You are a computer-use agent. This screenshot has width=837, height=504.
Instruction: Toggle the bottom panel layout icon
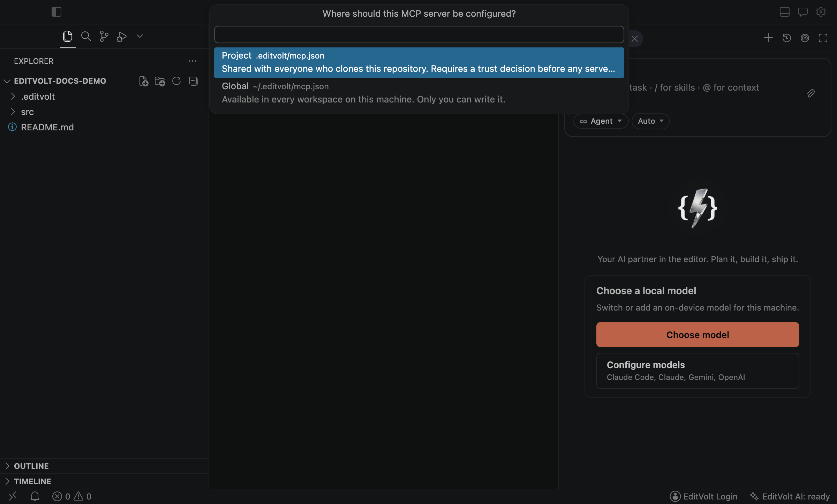point(785,12)
